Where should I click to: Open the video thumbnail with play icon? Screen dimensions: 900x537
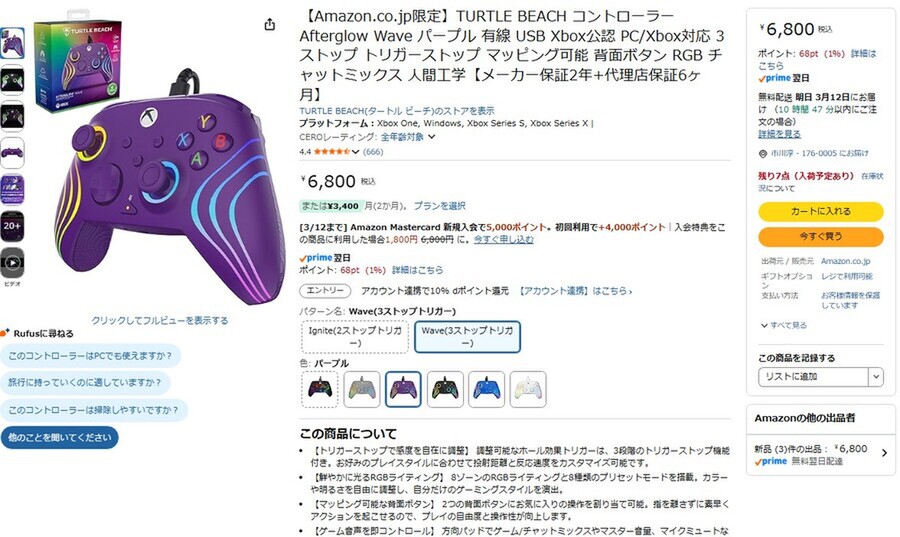tap(12, 263)
